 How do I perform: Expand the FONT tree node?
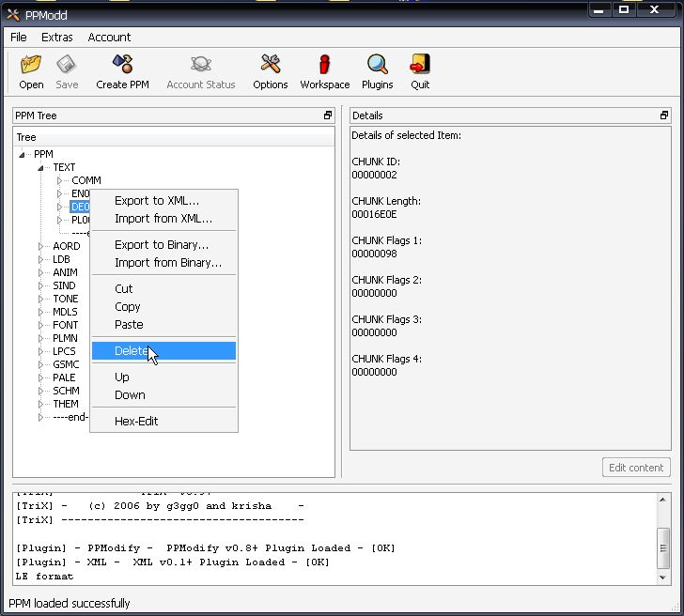click(x=40, y=325)
